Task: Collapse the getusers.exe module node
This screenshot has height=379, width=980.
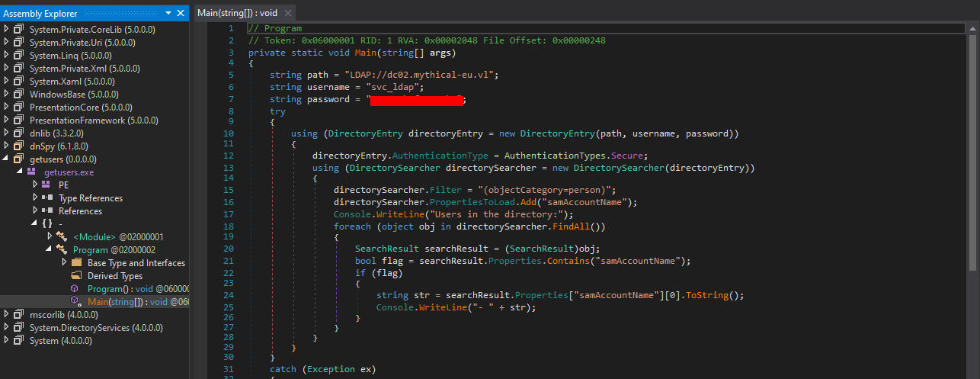Action: (x=21, y=172)
